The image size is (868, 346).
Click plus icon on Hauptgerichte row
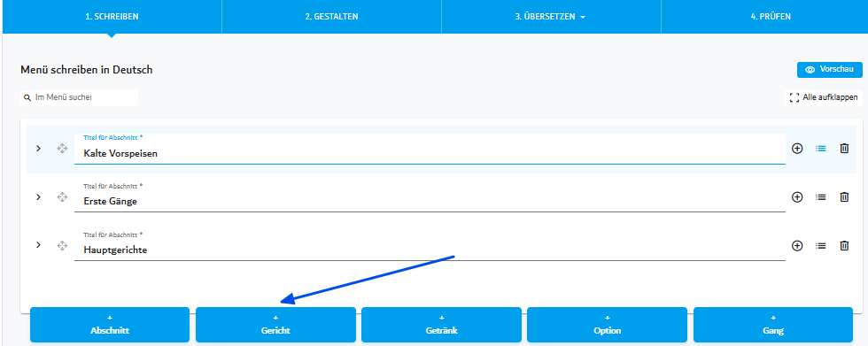coord(797,245)
